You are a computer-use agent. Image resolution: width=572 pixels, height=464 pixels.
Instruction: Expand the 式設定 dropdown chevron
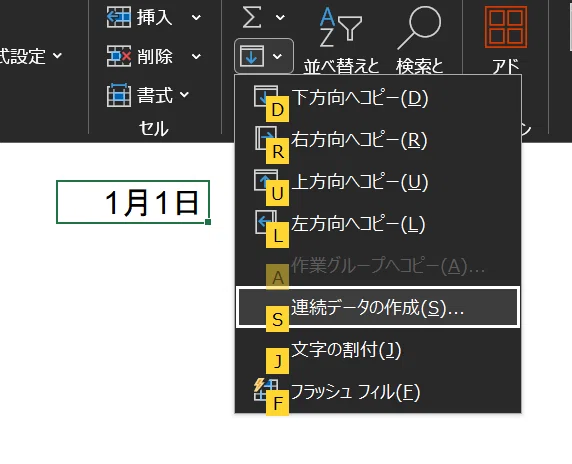(57, 56)
